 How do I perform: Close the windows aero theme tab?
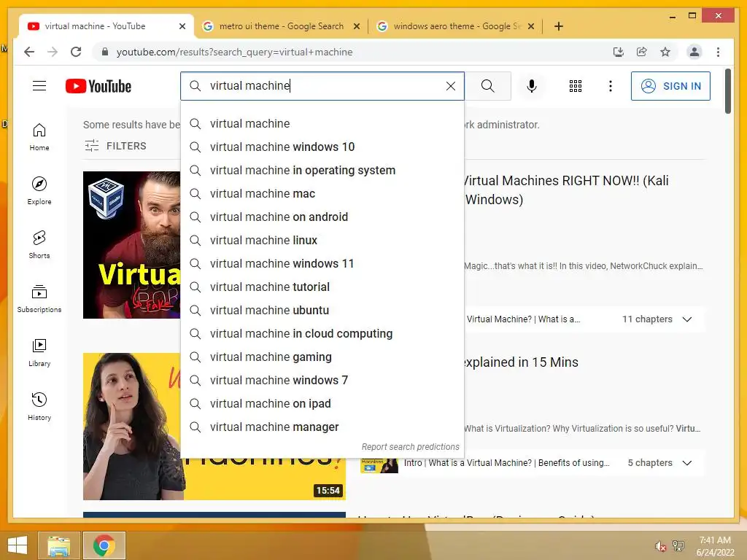pos(531,26)
